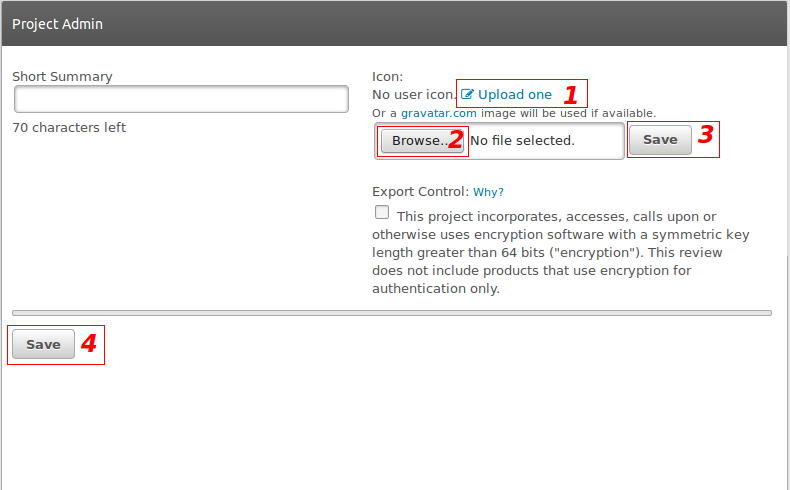Click the horizontal divider bar above Save
The height and width of the screenshot is (490, 790).
pos(392,313)
